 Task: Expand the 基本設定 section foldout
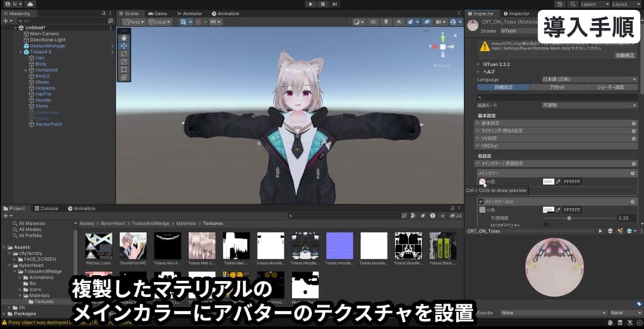pos(557,123)
